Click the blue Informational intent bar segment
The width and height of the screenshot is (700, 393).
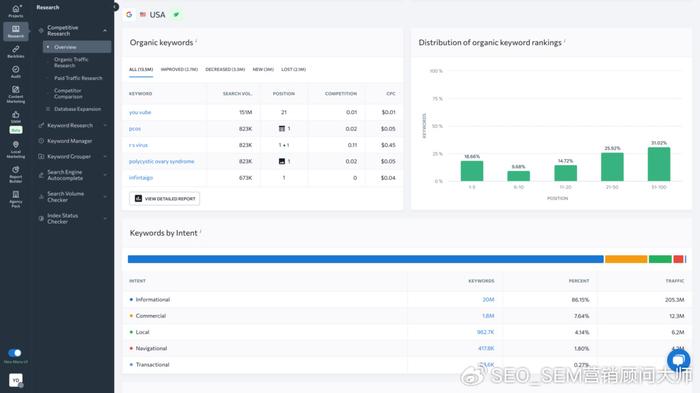coord(366,259)
